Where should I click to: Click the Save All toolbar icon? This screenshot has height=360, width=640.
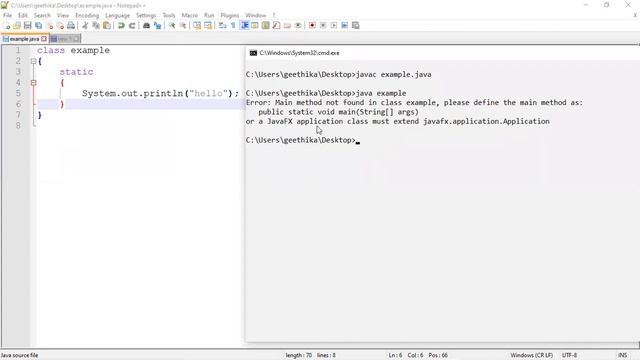38,25
